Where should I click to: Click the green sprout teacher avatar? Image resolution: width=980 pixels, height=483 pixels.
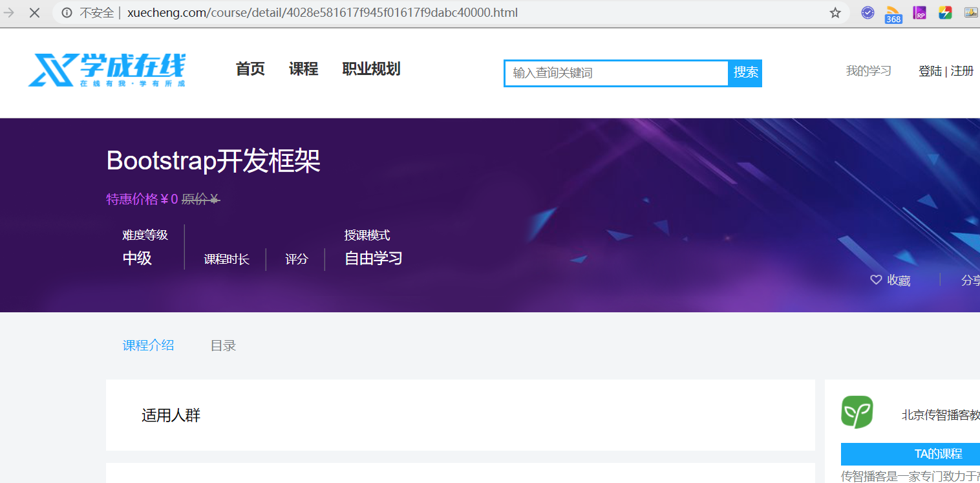tap(857, 412)
